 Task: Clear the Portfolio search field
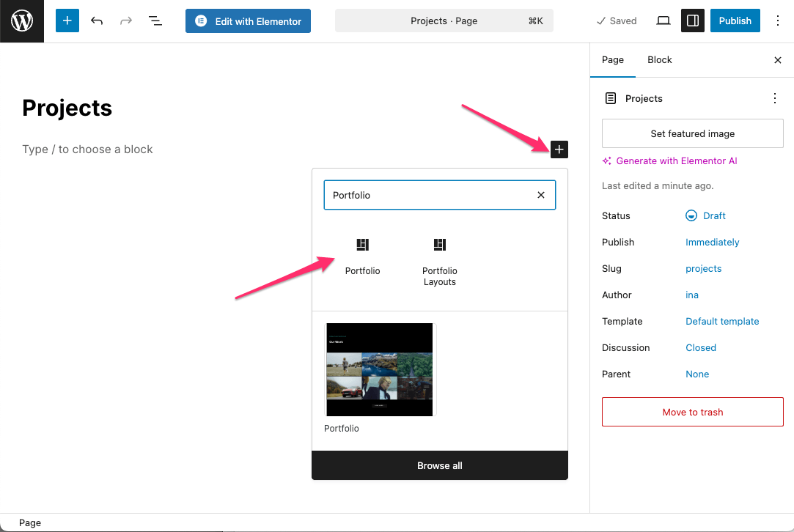pos(541,195)
